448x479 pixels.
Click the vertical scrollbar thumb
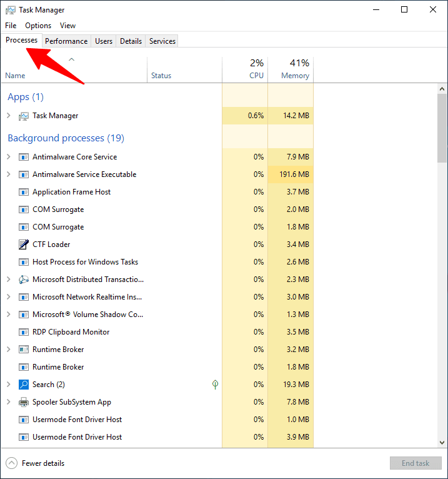pos(442,128)
